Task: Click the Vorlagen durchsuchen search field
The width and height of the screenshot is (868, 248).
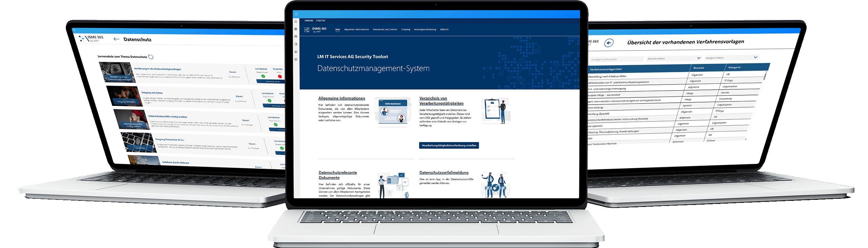Action: [x=616, y=59]
